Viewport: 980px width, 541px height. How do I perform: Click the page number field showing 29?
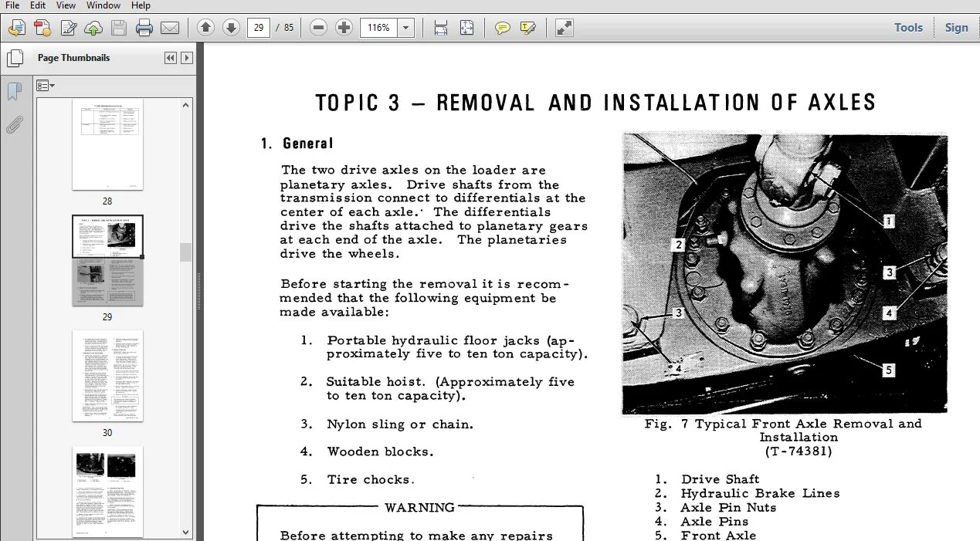(x=259, y=28)
